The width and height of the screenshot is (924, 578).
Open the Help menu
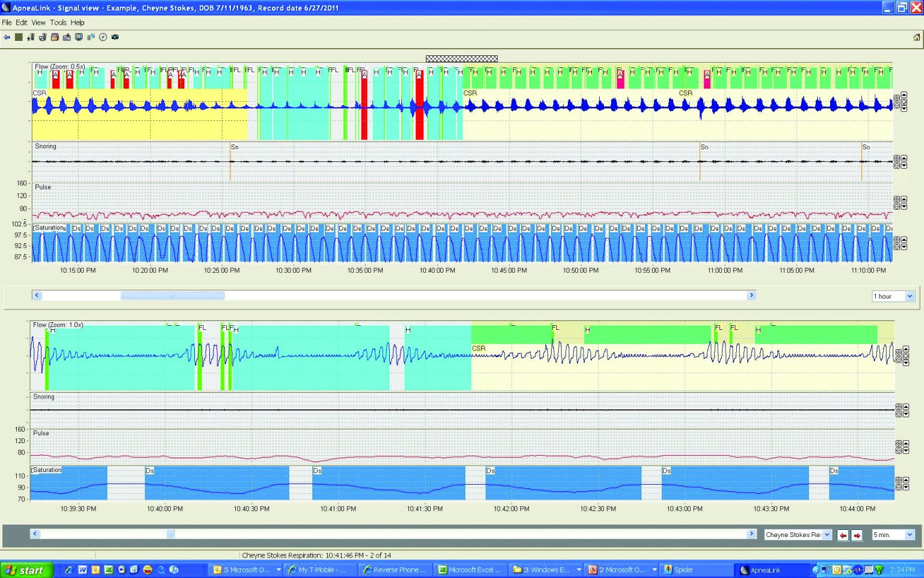(x=78, y=22)
